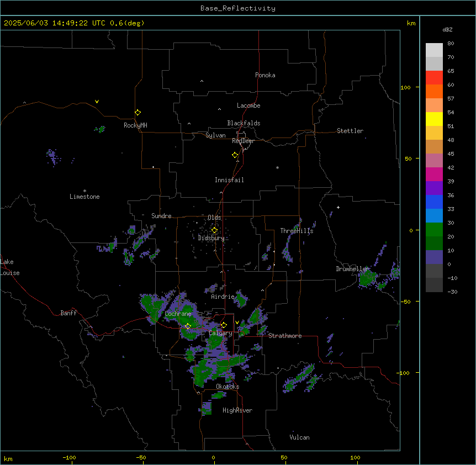Click the yellow diamond marker below RedDeer

235,155
